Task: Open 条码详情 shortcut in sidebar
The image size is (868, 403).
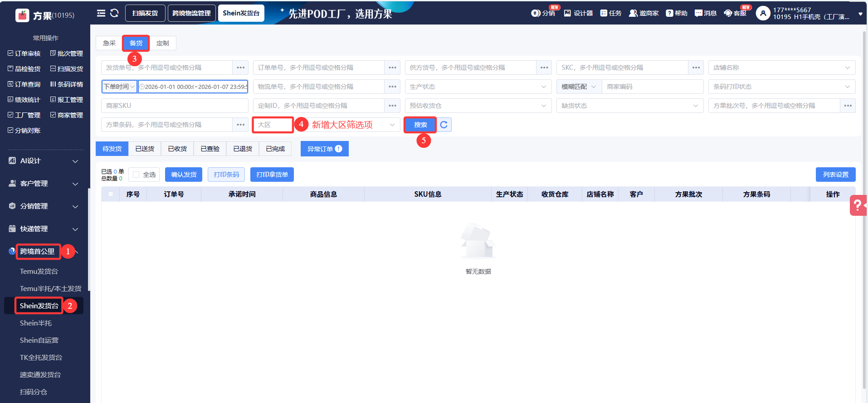Action: tap(66, 84)
